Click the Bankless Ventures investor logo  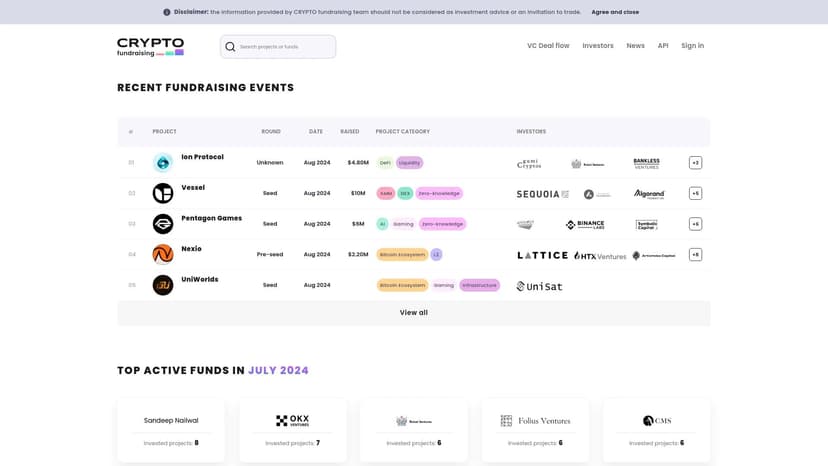(646, 163)
